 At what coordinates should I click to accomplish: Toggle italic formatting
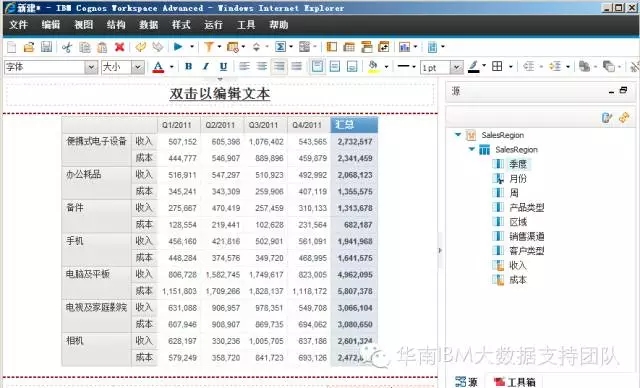coord(206,66)
